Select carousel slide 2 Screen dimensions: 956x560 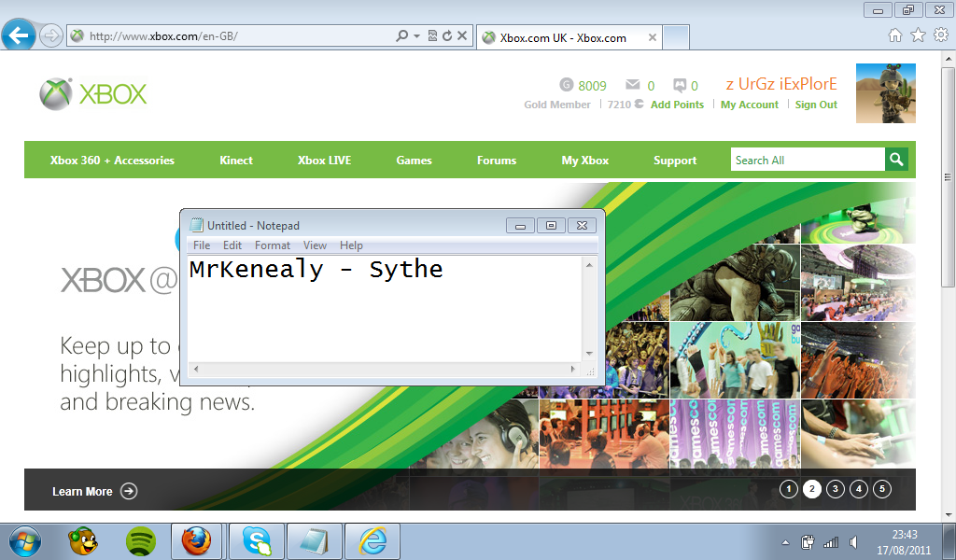(x=811, y=489)
